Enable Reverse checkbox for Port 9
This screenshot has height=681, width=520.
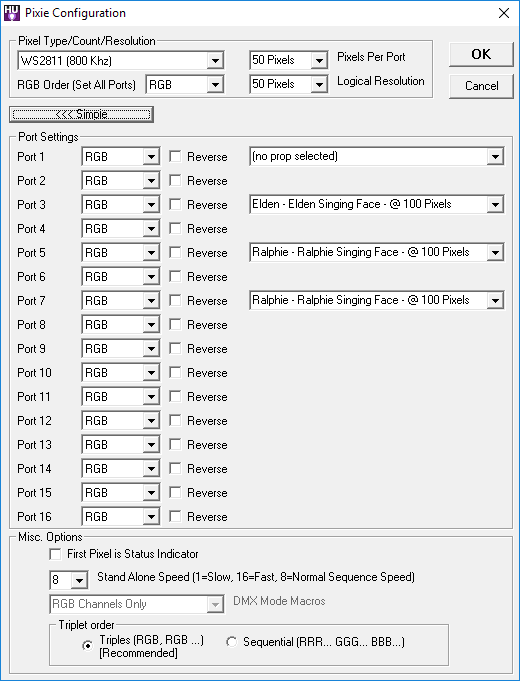(175, 348)
